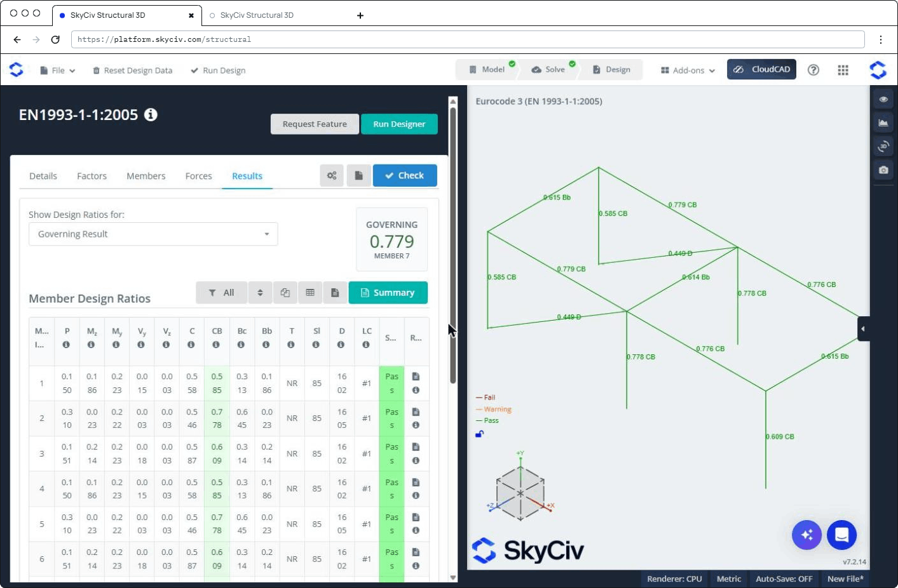
Task: Toggle visibility settings with the eye icon
Action: [x=883, y=99]
